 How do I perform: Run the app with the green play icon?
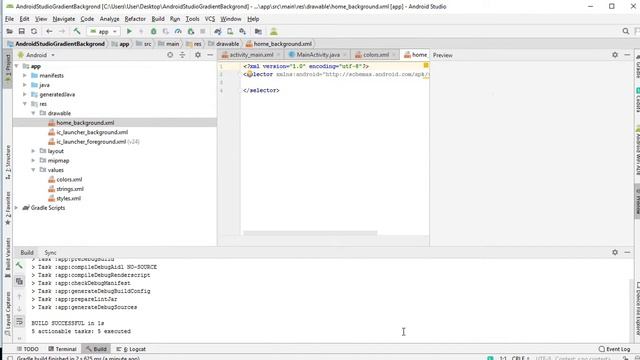pyautogui.click(x=129, y=31)
